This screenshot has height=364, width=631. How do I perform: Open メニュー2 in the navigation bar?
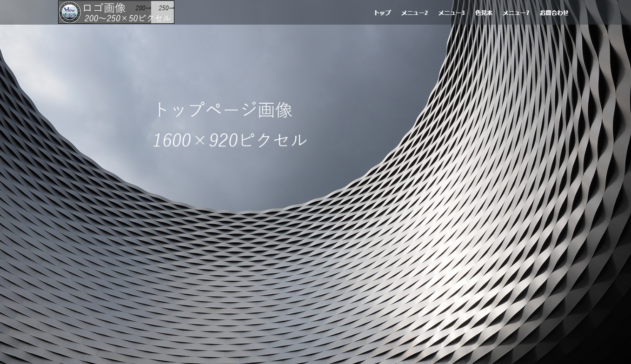[414, 13]
